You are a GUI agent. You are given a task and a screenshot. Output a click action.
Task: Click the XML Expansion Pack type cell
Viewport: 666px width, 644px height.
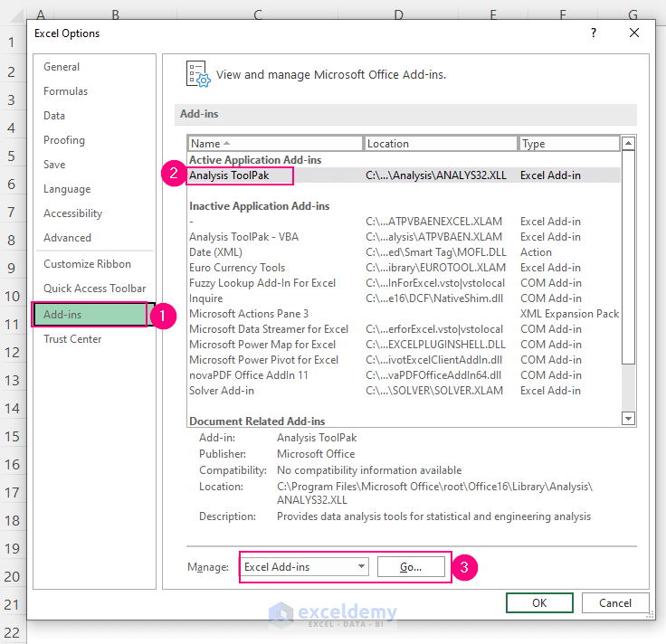coord(569,314)
